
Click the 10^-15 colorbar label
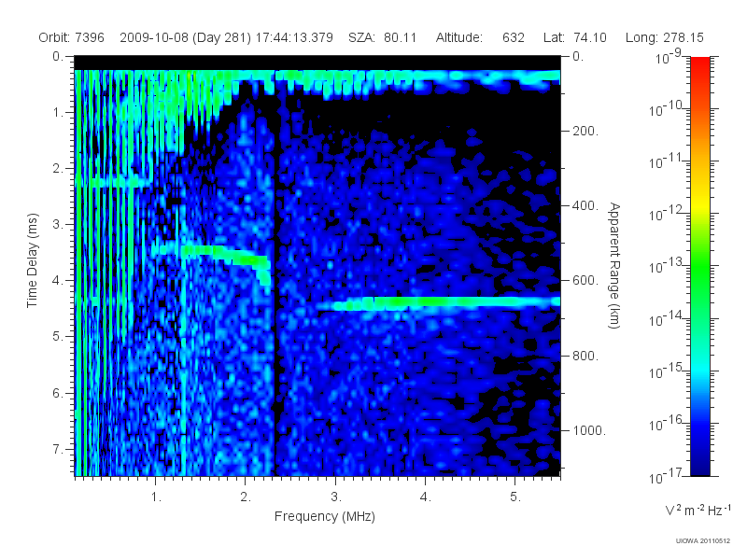click(x=668, y=371)
